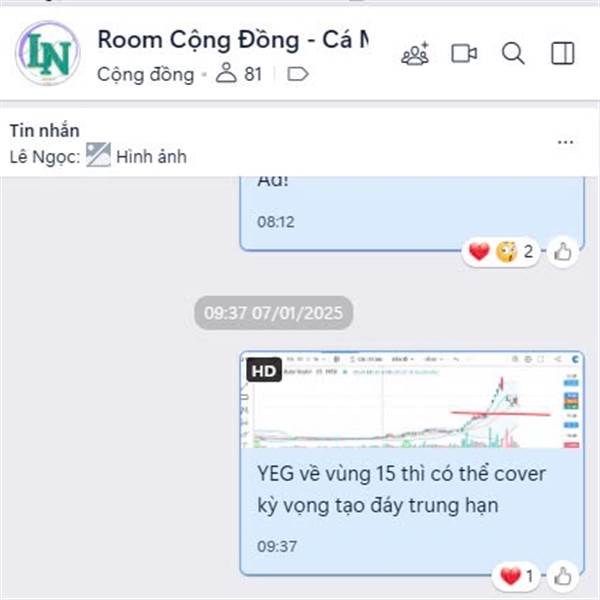
Task: Click the Room Cộng Đồng group title
Action: [x=233, y=40]
